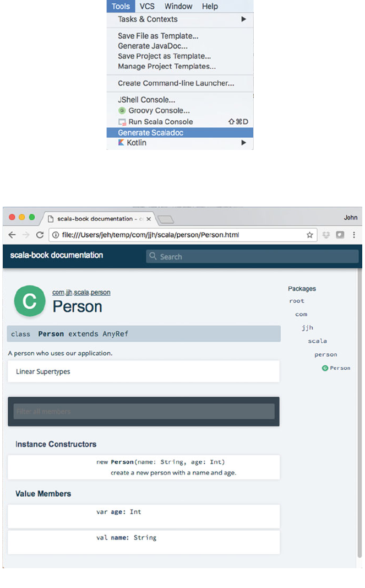The image size is (365, 588).
Task: Open the browser three-dot menu
Action: 354,235
